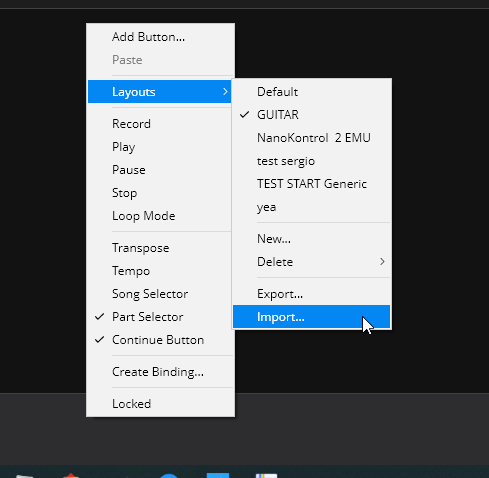Create a layout with New...
Screen dimensions: 489x478
(x=311, y=239)
